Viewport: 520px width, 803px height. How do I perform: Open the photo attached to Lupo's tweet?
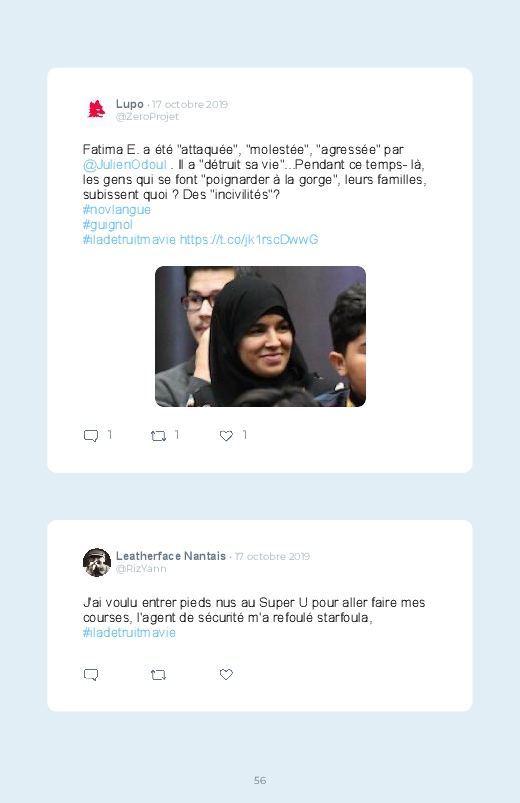click(260, 336)
